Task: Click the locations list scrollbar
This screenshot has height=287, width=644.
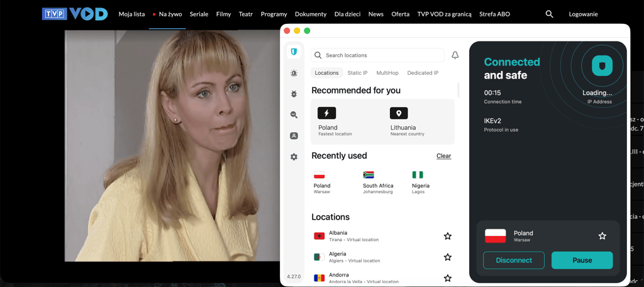Action: tap(458, 90)
